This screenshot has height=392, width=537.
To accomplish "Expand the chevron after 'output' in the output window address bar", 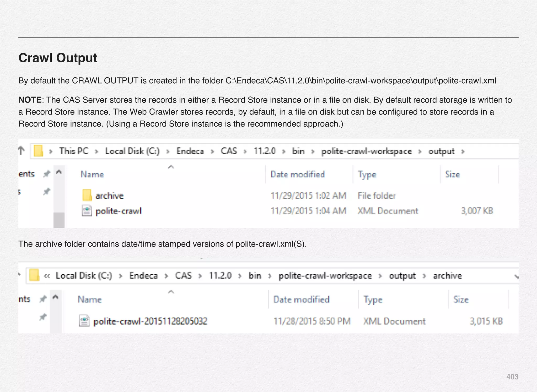I will [463, 151].
